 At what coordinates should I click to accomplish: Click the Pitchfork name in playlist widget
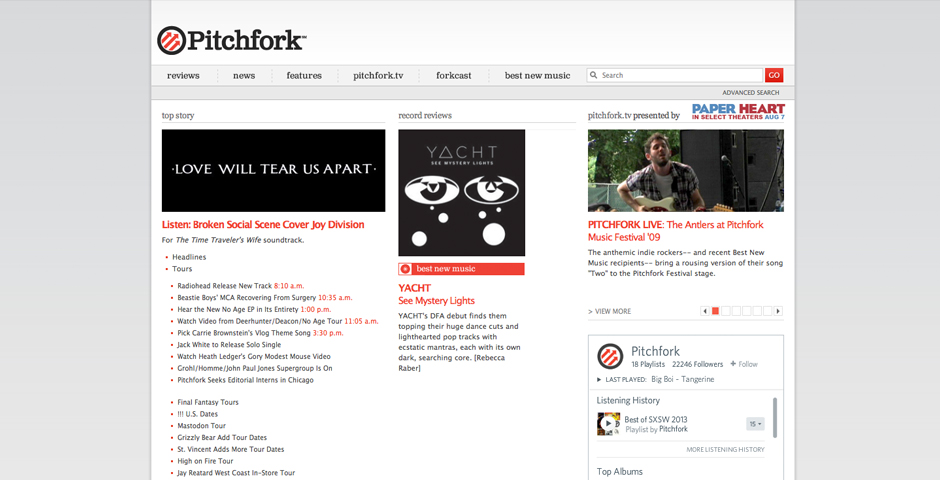[x=656, y=352]
